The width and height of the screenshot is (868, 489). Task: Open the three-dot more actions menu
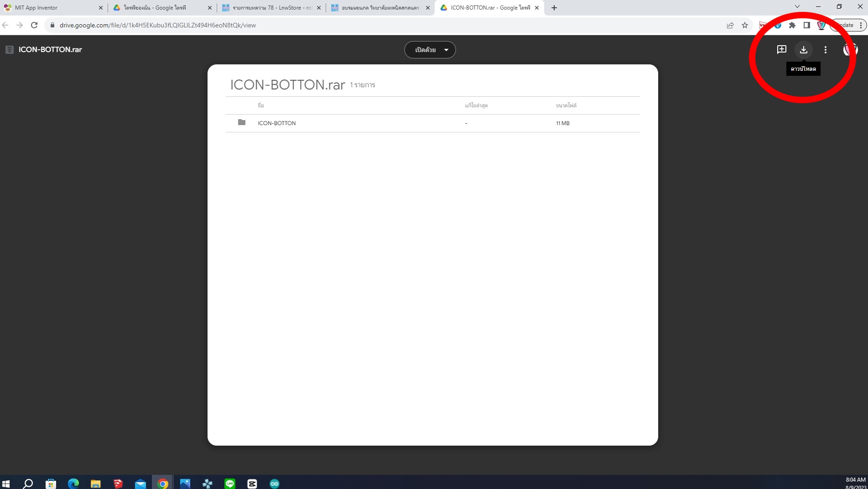pyautogui.click(x=825, y=50)
